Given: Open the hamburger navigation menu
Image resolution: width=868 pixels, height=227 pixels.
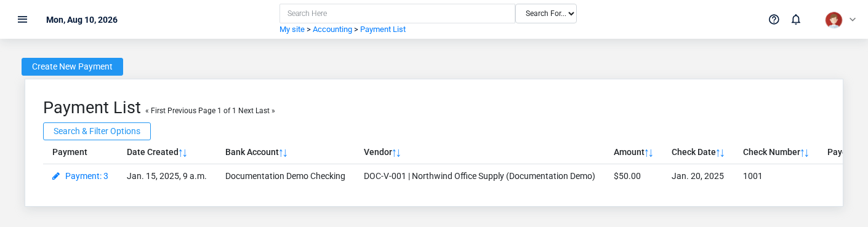Looking at the screenshot, I should coord(22,19).
